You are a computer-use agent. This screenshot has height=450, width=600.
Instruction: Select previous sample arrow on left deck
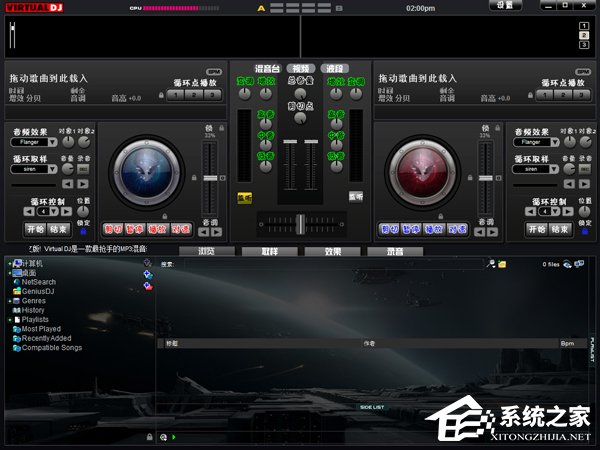point(68,184)
